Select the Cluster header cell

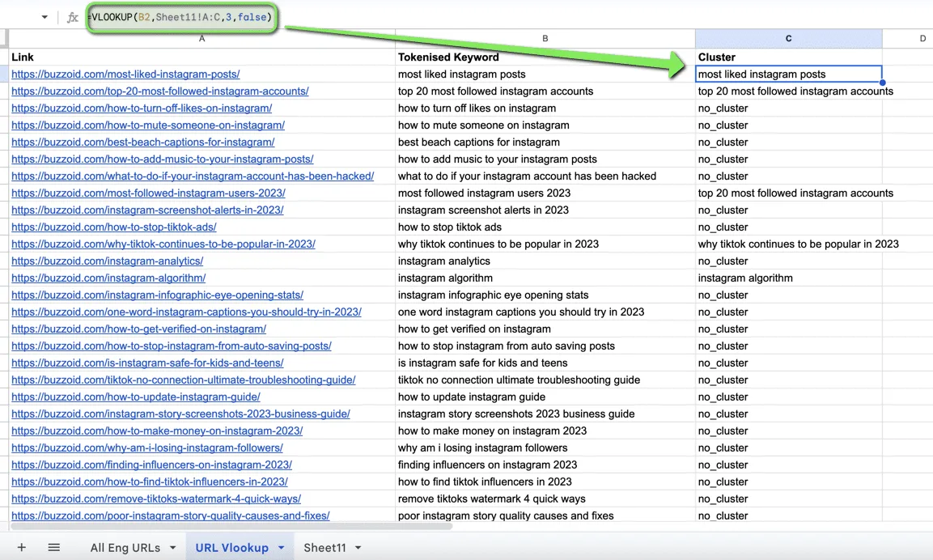788,57
